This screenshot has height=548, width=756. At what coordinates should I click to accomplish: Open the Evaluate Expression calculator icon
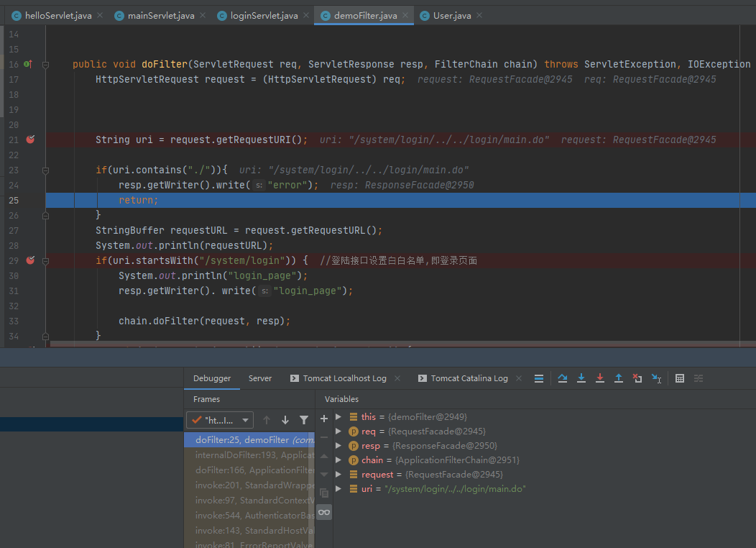[680, 378]
